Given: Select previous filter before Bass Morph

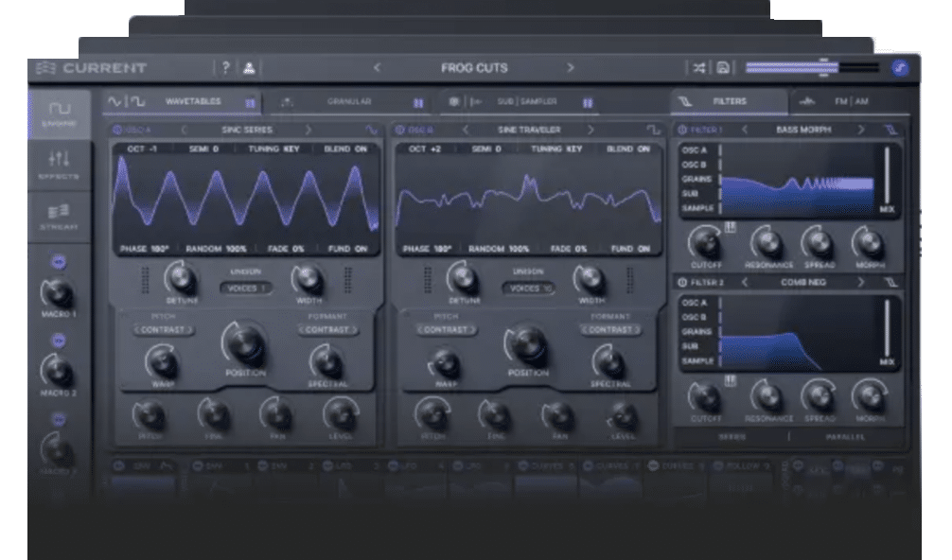Looking at the screenshot, I should point(745,130).
